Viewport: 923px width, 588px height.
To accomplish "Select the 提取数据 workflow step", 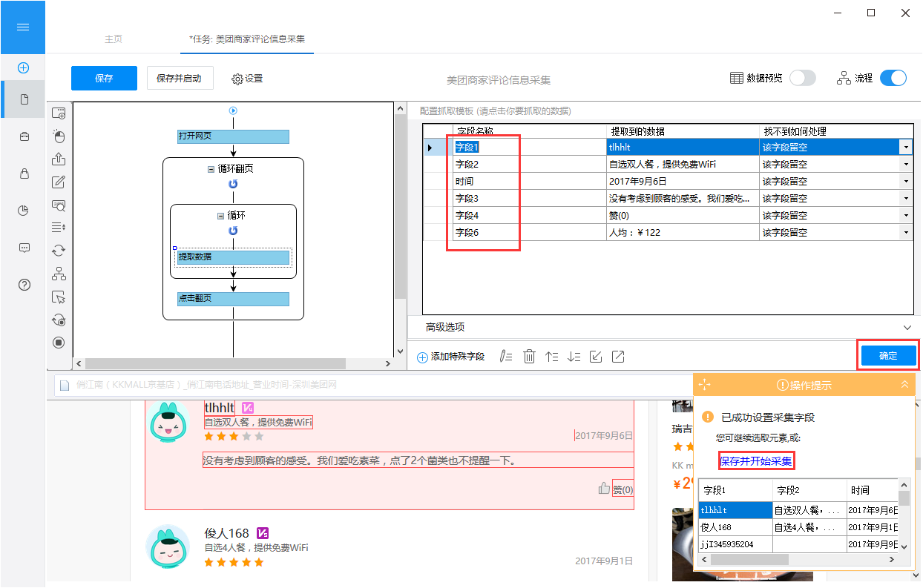I will 233,257.
